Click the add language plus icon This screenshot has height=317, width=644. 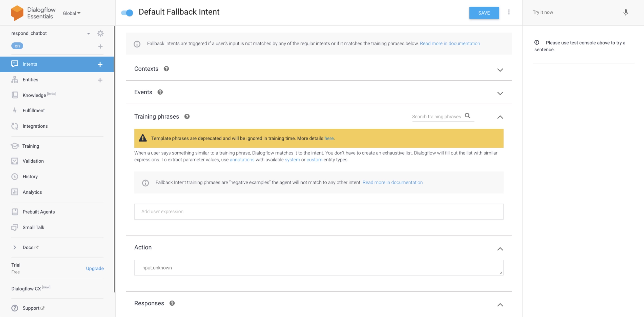pos(100,46)
